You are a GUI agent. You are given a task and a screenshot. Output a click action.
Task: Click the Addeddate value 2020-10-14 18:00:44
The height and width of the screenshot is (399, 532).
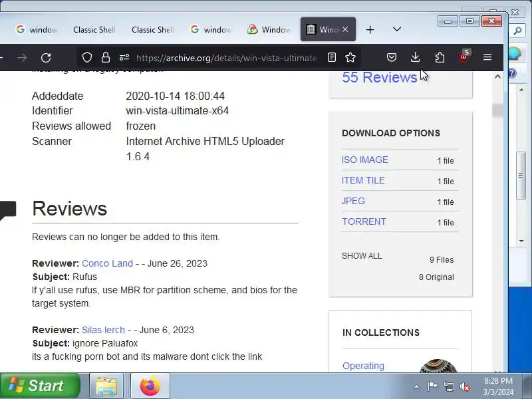(x=176, y=96)
